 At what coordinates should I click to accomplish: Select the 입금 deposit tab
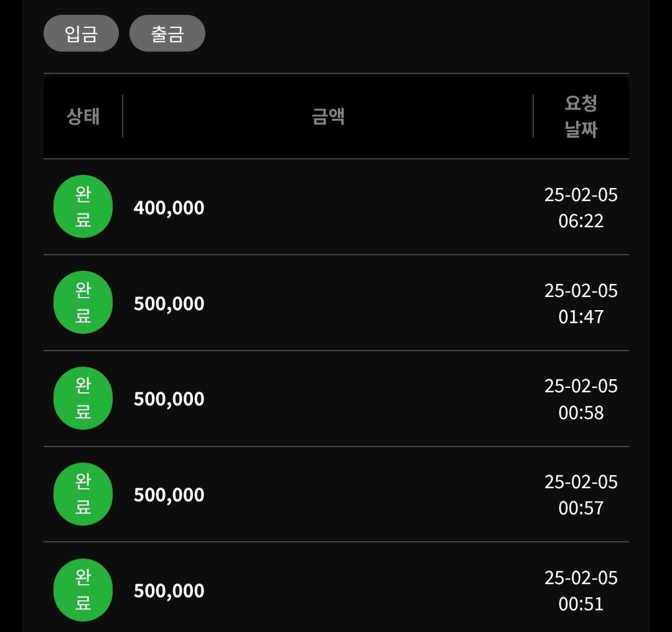(x=81, y=34)
